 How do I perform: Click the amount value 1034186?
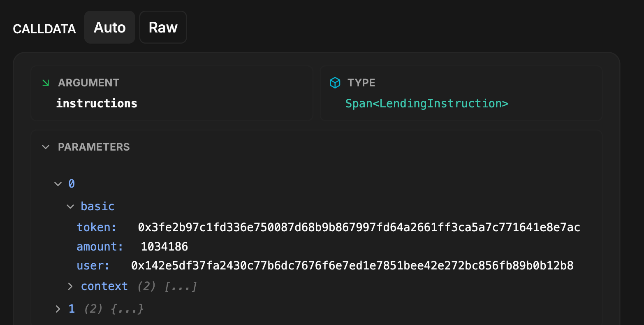coord(164,246)
